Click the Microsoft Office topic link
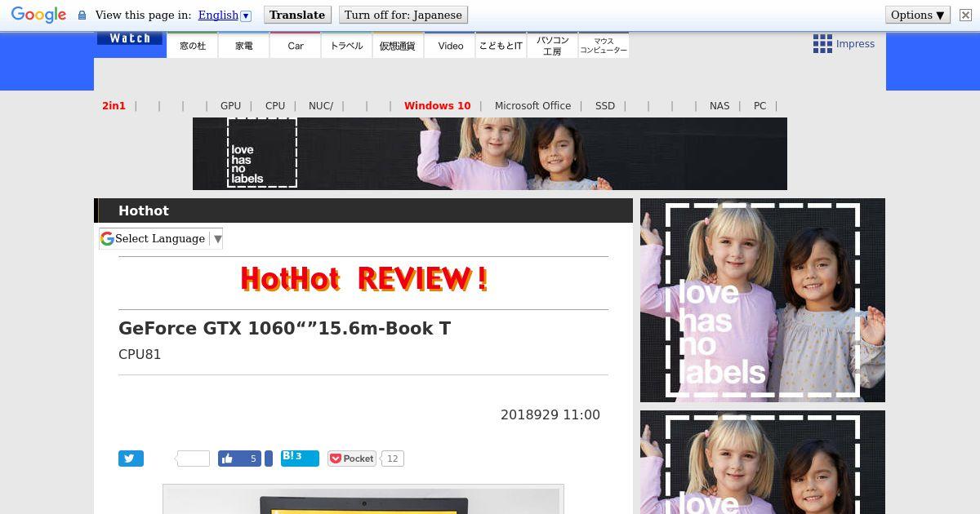The height and width of the screenshot is (514, 980). coord(532,105)
